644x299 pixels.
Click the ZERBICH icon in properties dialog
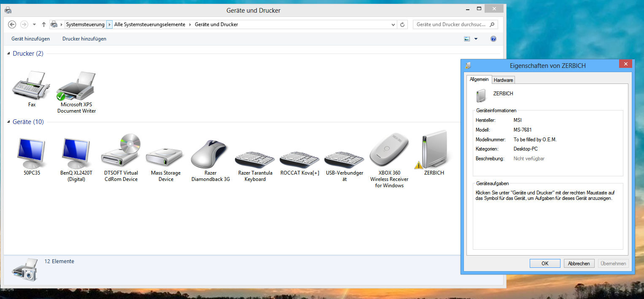coord(481,96)
